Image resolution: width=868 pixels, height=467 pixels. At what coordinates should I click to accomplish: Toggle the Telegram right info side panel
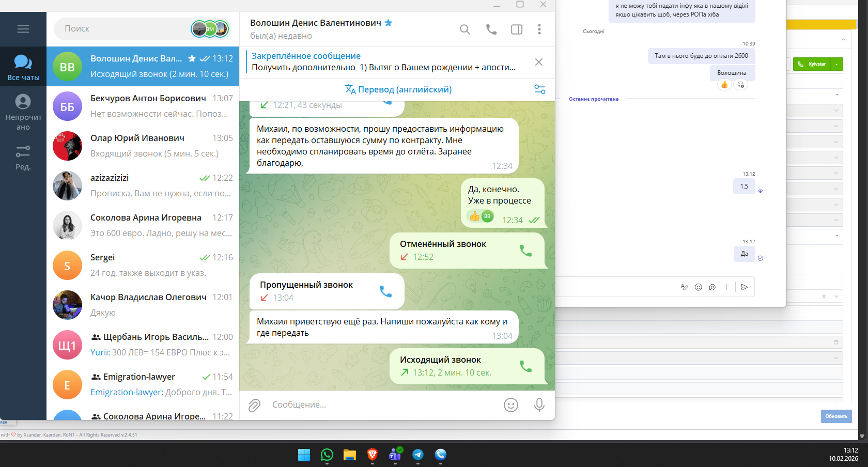(517, 29)
